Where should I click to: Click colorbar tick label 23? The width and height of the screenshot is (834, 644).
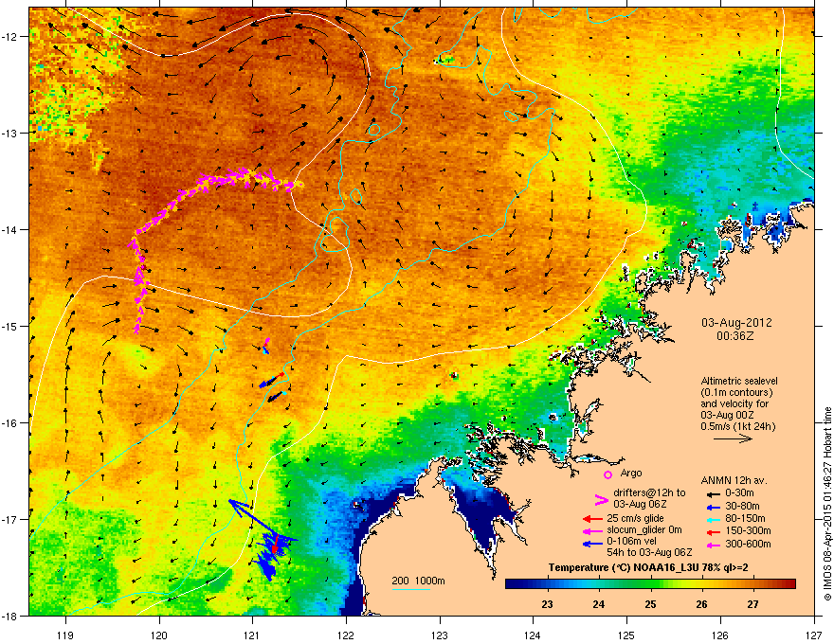coord(547,604)
